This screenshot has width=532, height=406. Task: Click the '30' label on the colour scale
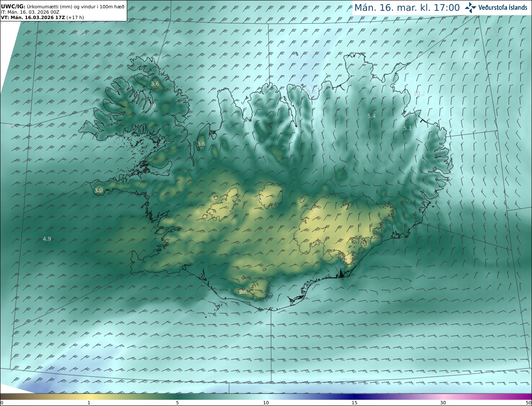[x=443, y=403]
